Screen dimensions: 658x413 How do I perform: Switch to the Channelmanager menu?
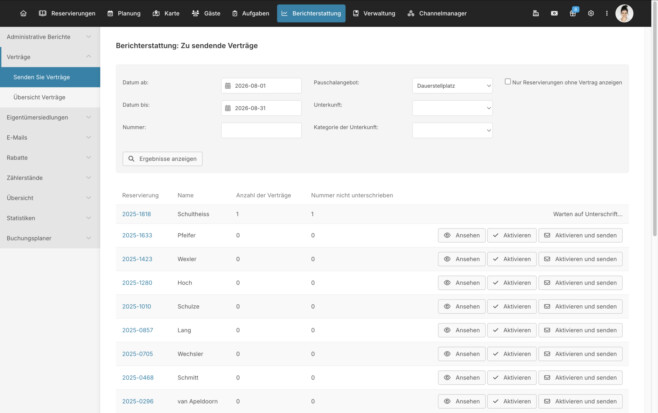click(x=437, y=13)
